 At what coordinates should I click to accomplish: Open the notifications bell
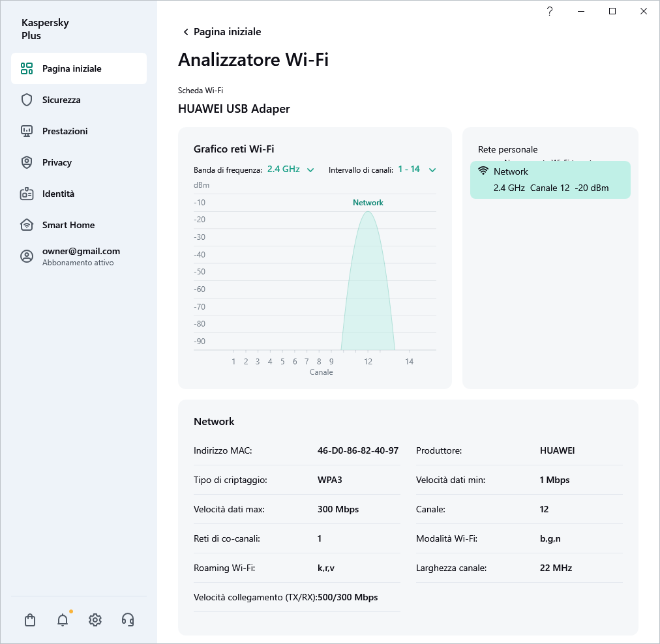[x=63, y=620]
